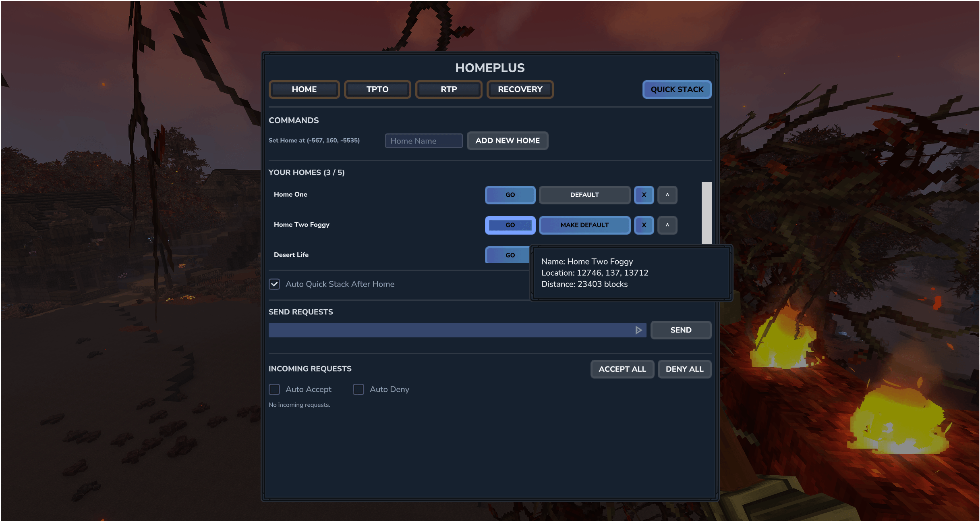
Task: Click the homes list scrollbar
Action: [x=706, y=212]
